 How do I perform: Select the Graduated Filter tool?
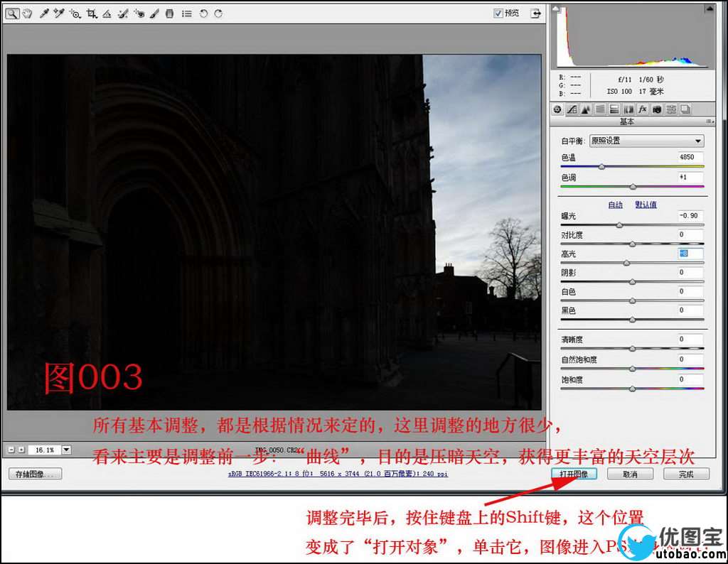click(170, 14)
